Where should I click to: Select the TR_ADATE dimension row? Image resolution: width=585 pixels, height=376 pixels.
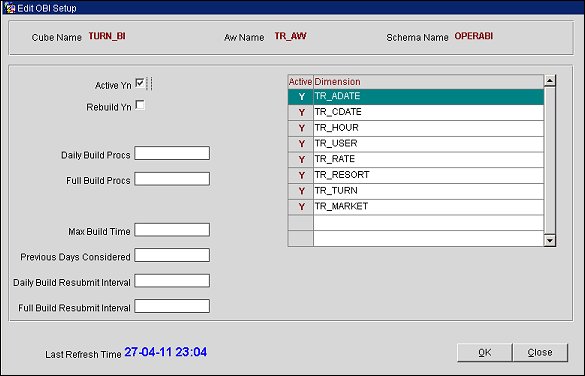[x=416, y=97]
